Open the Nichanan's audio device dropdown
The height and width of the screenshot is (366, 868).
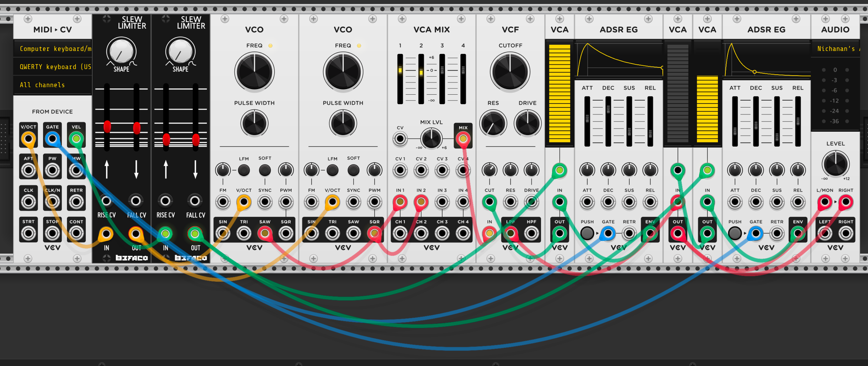[x=835, y=49]
